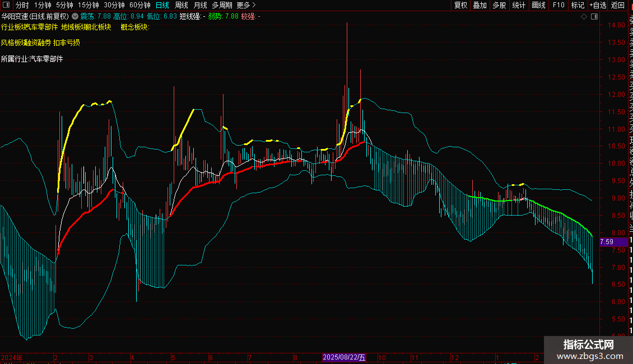Expand 更多 periods chevron
Screen dimensions: 633x364
[x=254, y=5]
